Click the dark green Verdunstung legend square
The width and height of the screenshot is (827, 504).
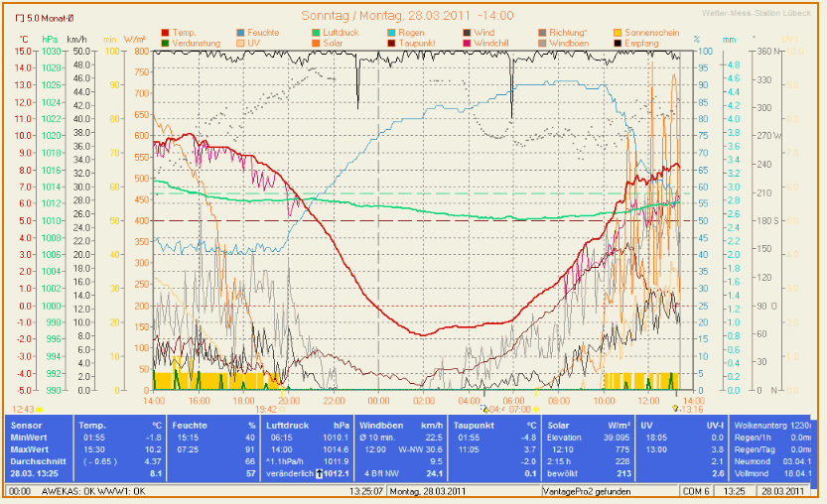point(165,44)
